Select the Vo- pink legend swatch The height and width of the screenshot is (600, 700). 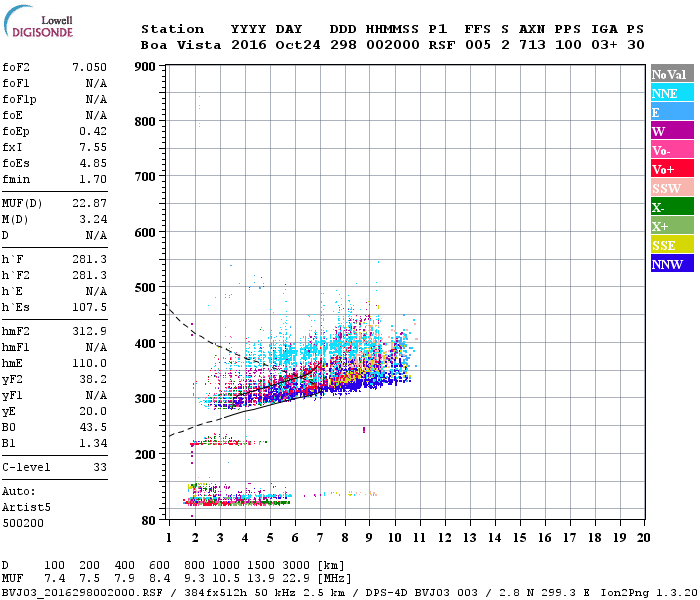pos(672,150)
